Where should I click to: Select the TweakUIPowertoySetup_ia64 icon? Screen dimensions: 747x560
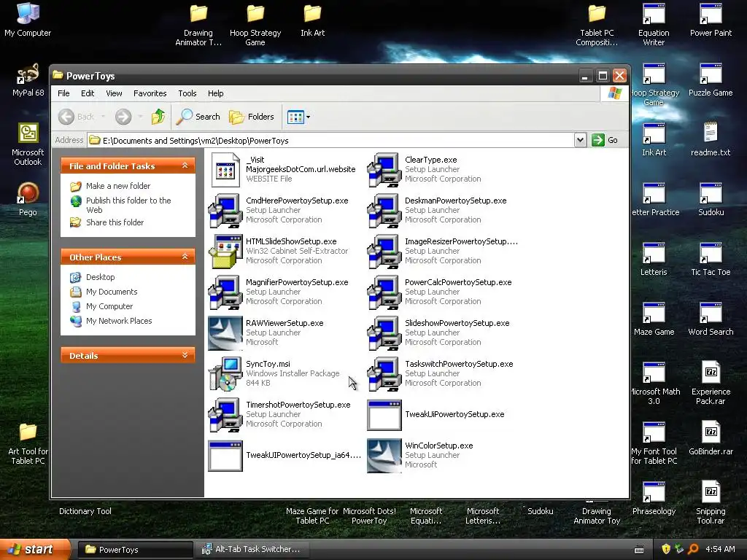pos(225,456)
